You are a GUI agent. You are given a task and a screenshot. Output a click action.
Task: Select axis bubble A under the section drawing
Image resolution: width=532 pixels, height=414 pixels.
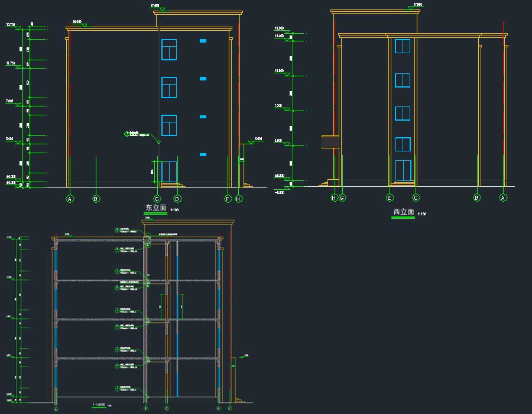coord(56,409)
